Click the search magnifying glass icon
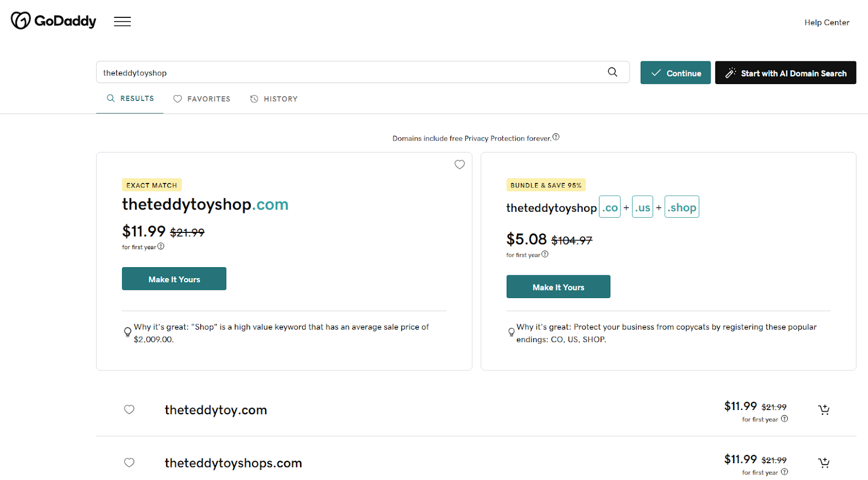Image resolution: width=868 pixels, height=480 pixels. click(x=612, y=72)
